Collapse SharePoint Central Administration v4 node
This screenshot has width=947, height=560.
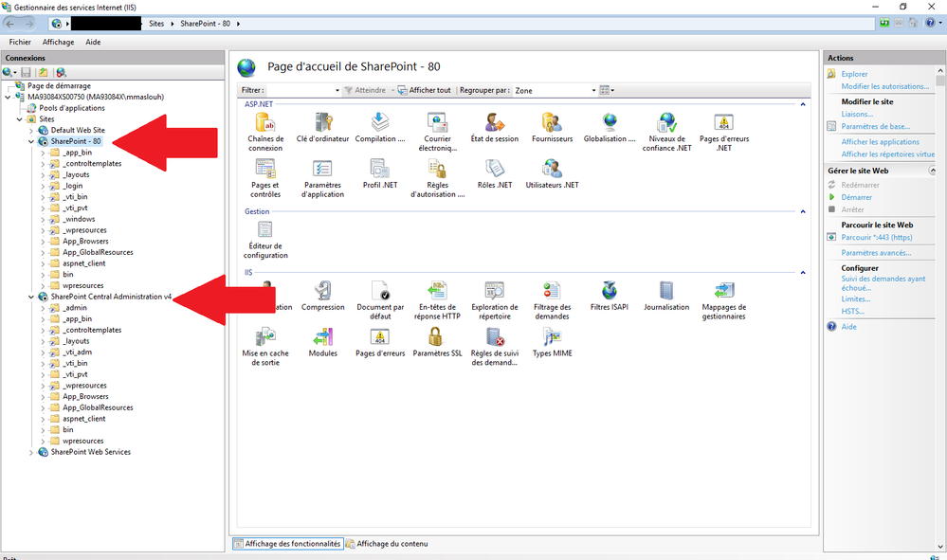tap(31, 297)
